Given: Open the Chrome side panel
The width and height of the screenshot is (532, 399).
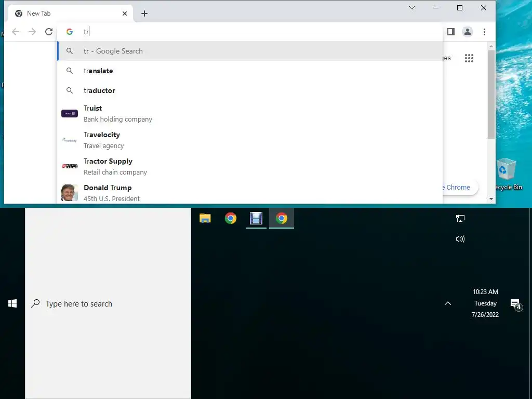Looking at the screenshot, I should point(451,32).
